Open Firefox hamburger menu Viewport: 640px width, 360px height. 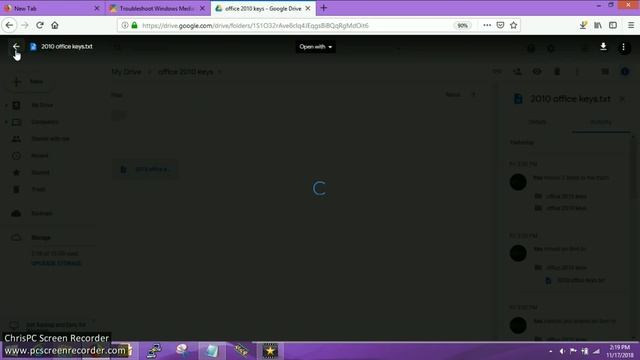631,25
